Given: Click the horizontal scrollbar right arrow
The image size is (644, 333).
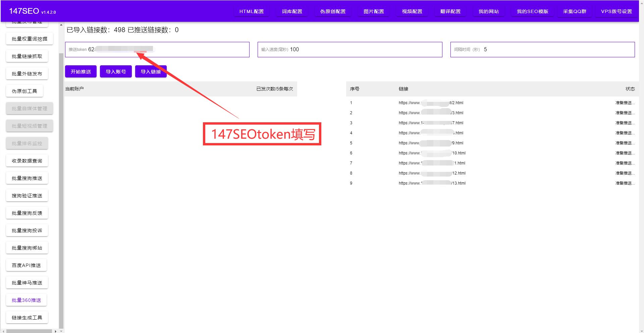Looking at the screenshot, I should tap(55, 331).
